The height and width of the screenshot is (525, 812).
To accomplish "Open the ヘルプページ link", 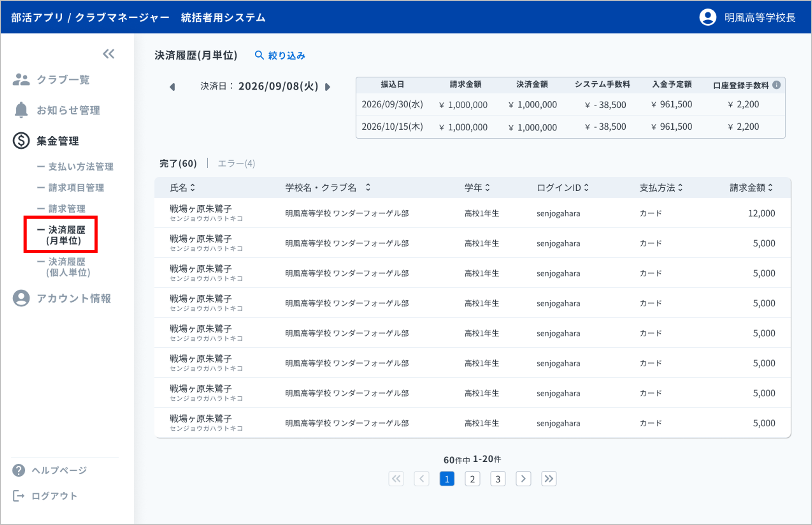I will [59, 471].
